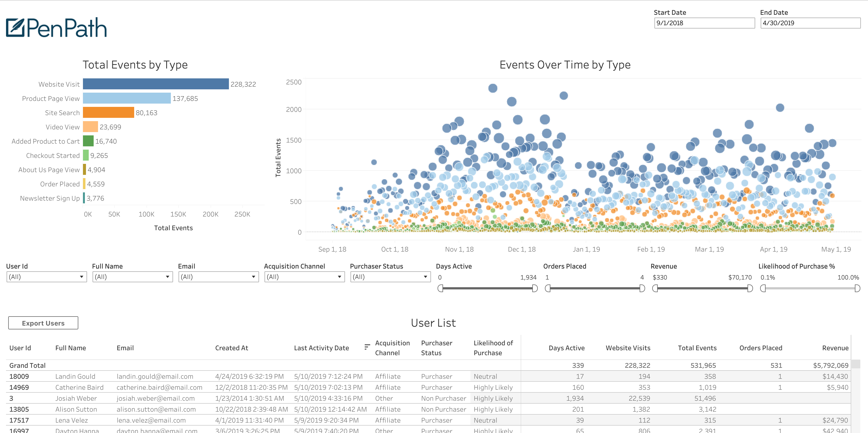The height and width of the screenshot is (433, 868).
Task: Click lena.velez@email.com in the table
Action: pos(151,420)
